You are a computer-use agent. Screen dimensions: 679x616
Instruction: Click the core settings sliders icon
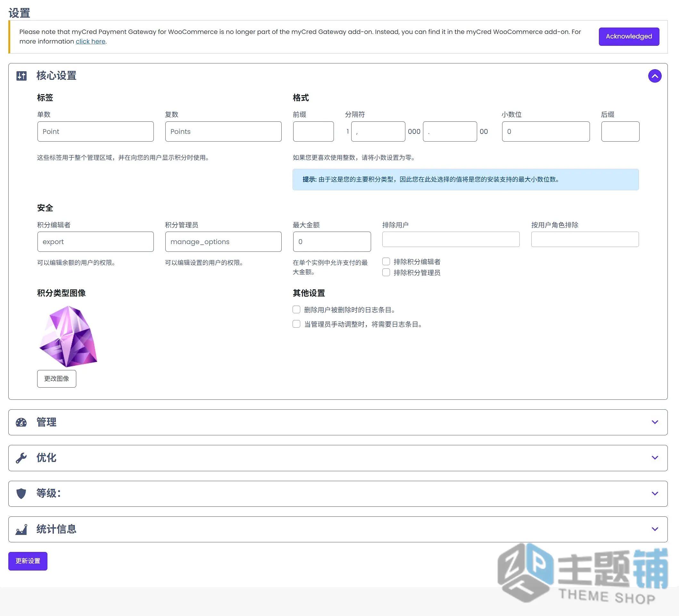click(x=21, y=76)
